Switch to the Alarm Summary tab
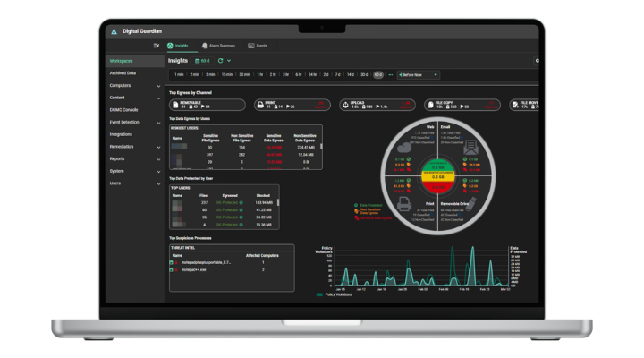This screenshot has width=644, height=358. (216, 45)
